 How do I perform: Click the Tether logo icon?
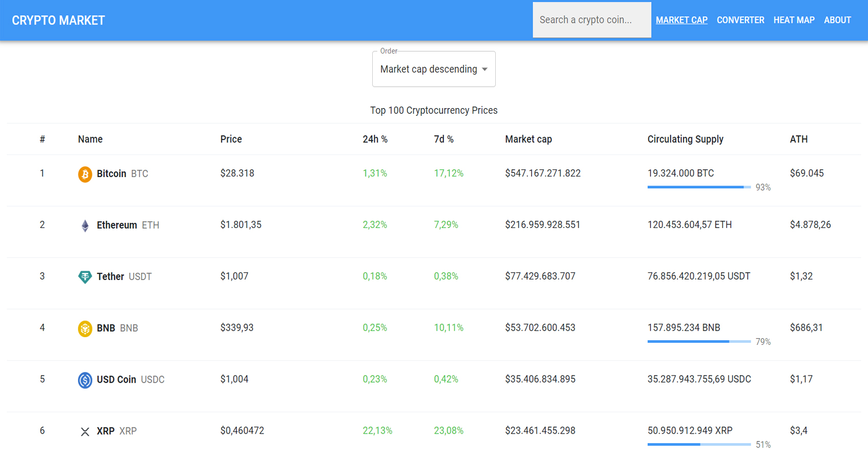click(85, 277)
